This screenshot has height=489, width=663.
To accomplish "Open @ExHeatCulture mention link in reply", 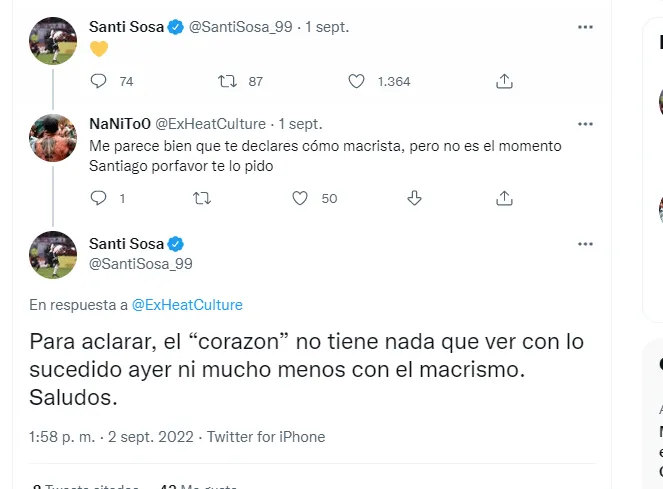I will [x=187, y=304].
